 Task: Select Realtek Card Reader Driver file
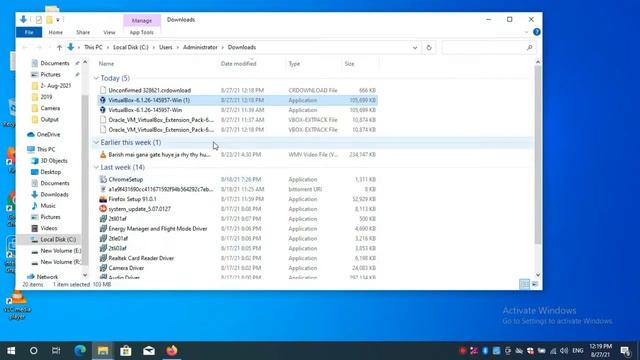click(x=141, y=258)
